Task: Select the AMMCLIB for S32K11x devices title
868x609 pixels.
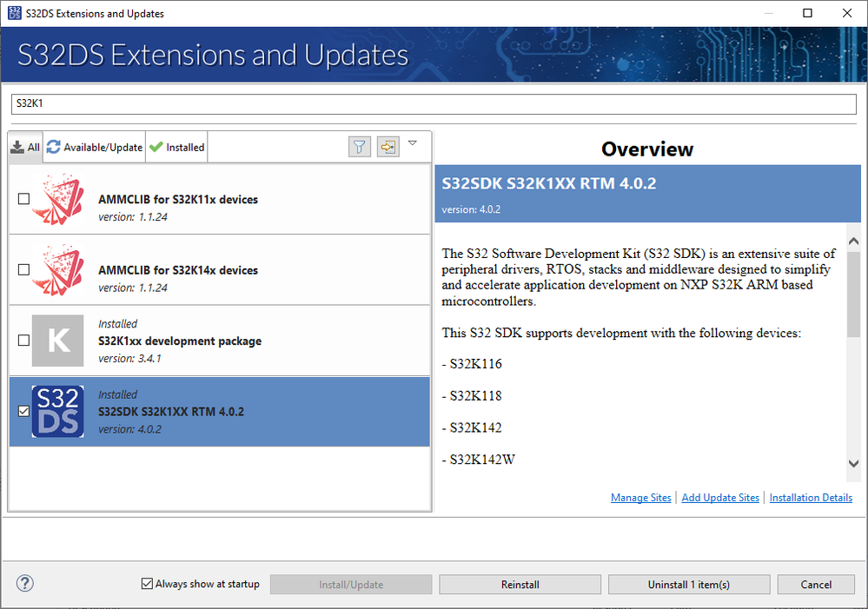Action: click(178, 199)
